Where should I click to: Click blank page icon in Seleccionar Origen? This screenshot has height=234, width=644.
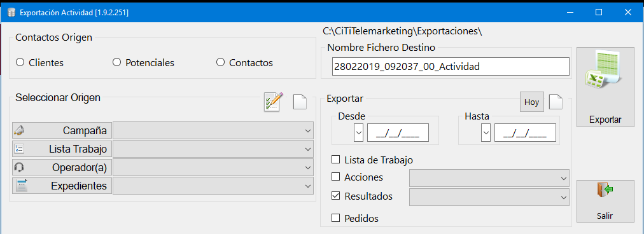[x=300, y=102]
